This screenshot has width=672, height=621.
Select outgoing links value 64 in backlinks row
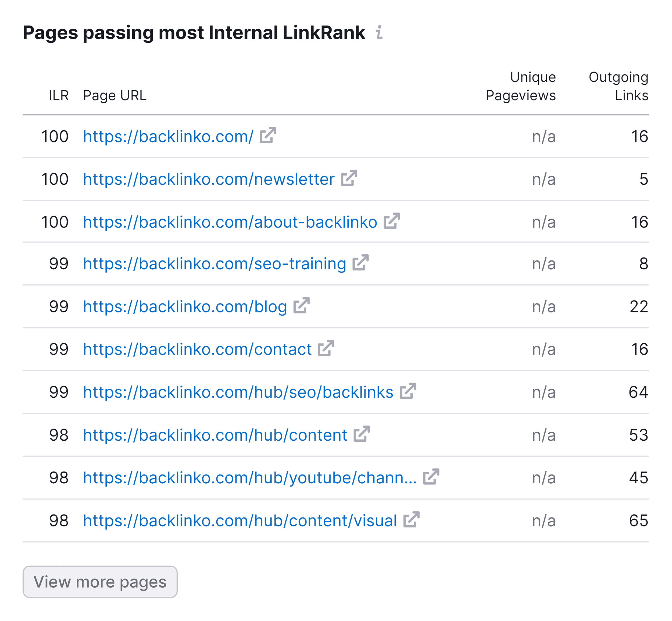638,392
